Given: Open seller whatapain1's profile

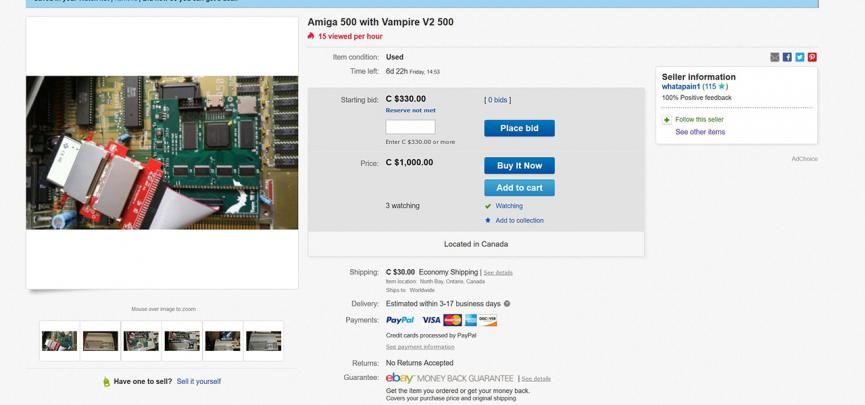Looking at the screenshot, I should (681, 87).
